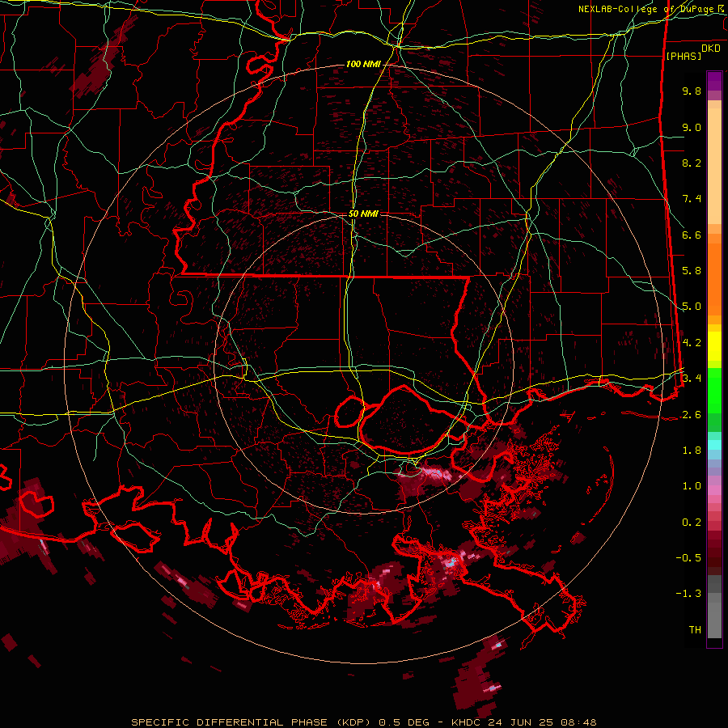Screen dimensions: 728x728
Task: Click the DKD label above the legend
Action: tap(711, 49)
